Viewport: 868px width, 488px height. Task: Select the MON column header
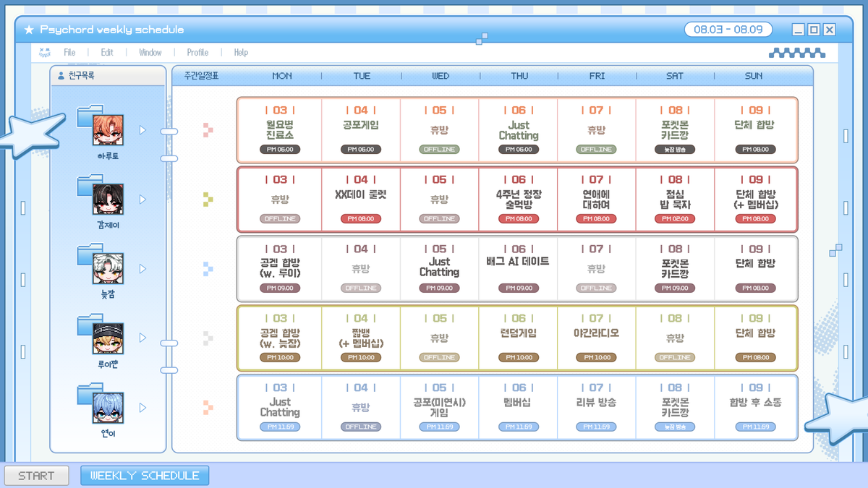click(x=282, y=76)
